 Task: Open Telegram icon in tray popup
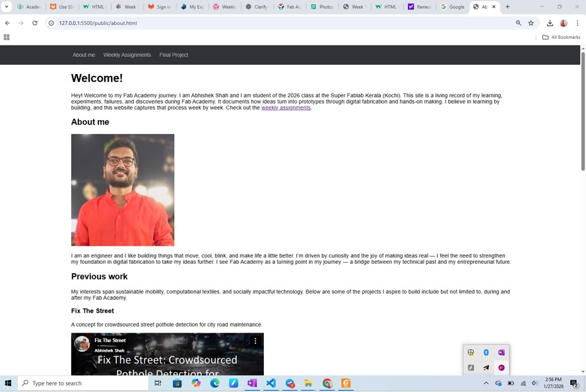486,368
